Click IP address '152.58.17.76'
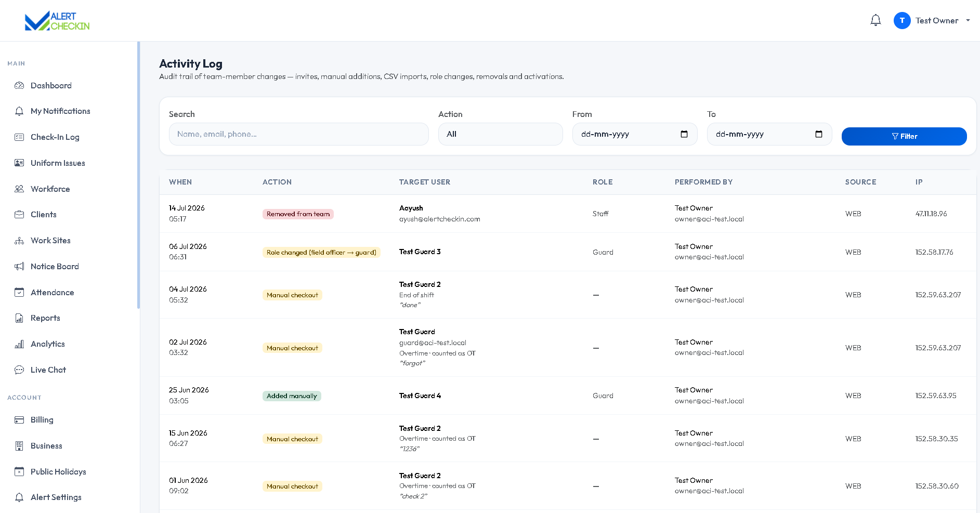 click(x=934, y=252)
